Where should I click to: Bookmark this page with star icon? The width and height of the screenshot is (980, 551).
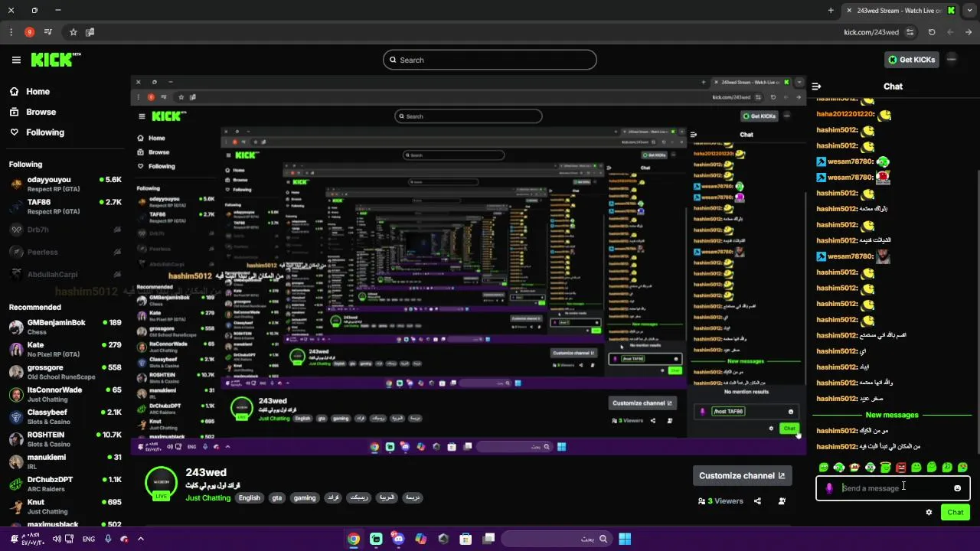[73, 32]
